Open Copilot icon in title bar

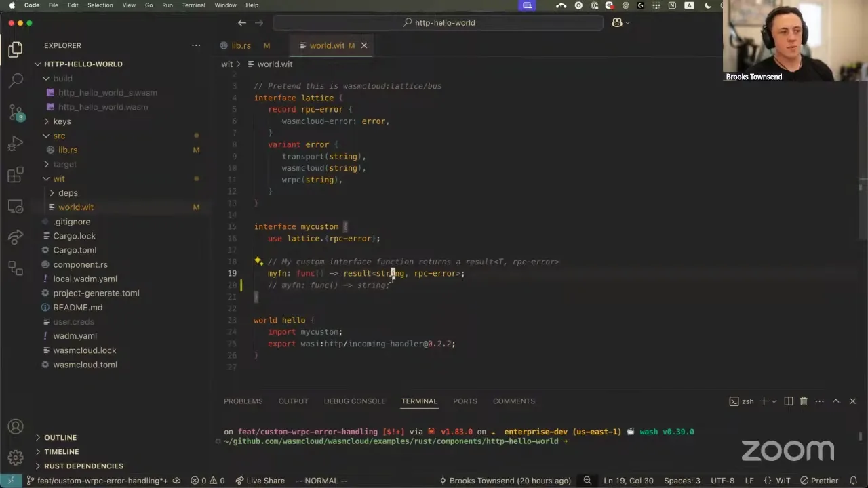(616, 22)
